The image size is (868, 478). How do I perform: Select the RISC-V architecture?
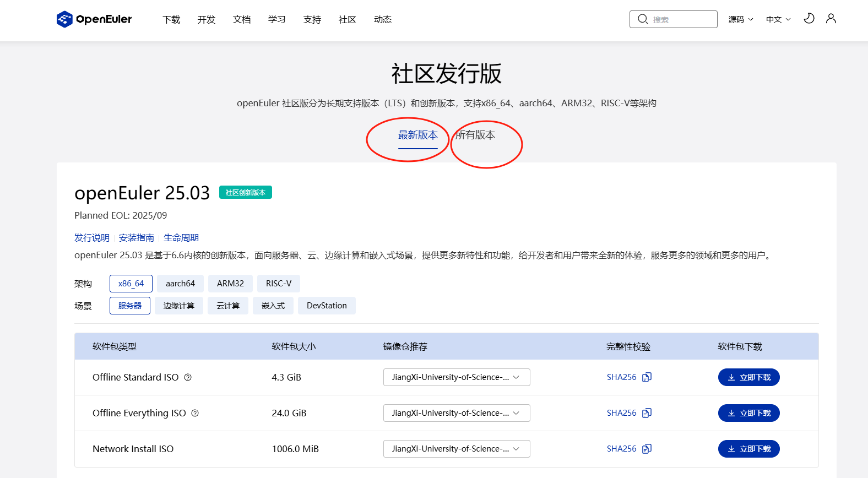[279, 284]
